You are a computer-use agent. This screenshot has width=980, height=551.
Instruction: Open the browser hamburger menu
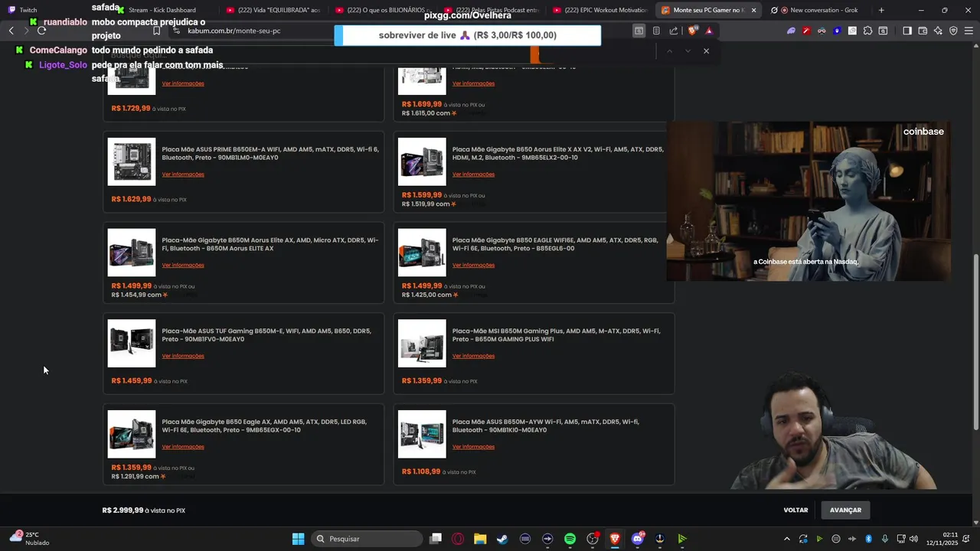(969, 31)
